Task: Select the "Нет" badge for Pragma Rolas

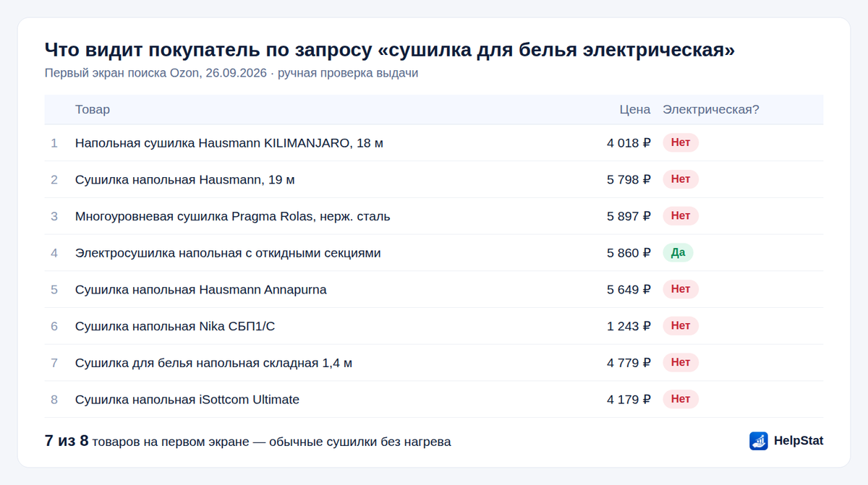Action: (x=681, y=215)
